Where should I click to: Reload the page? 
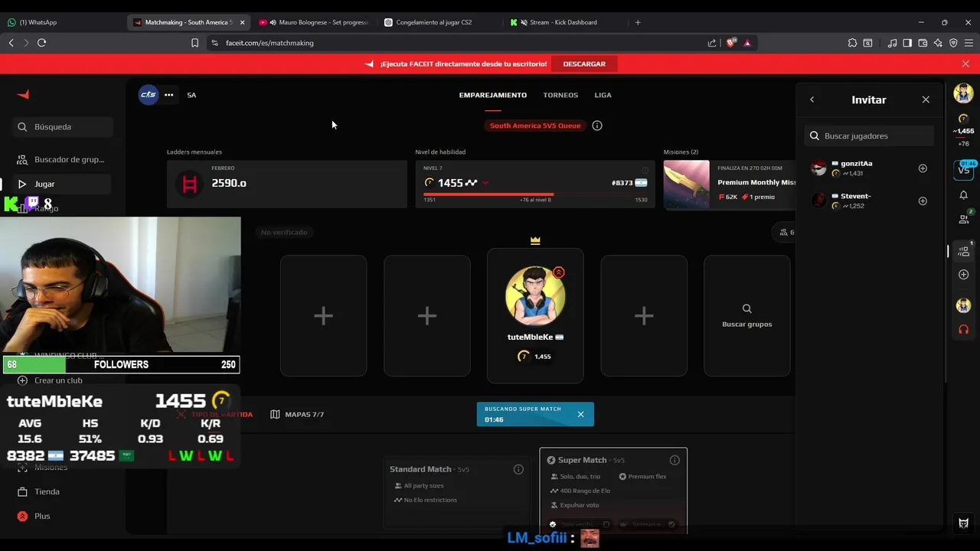click(x=41, y=43)
